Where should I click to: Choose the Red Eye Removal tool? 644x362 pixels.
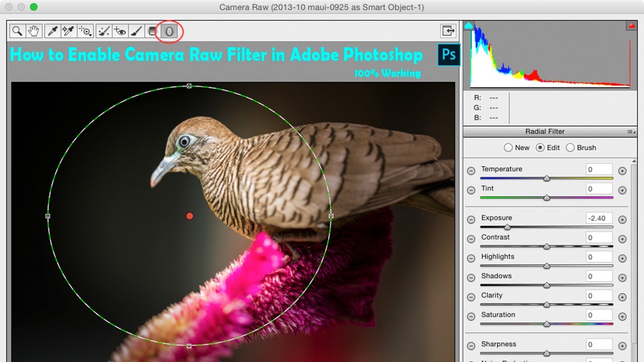(120, 31)
